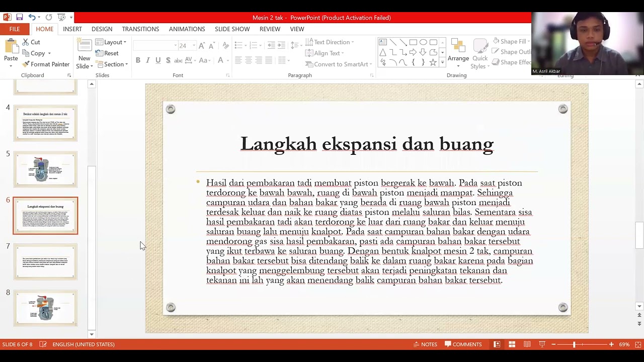Select slide 8 thumbnail
The height and width of the screenshot is (362, 644).
[45, 308]
